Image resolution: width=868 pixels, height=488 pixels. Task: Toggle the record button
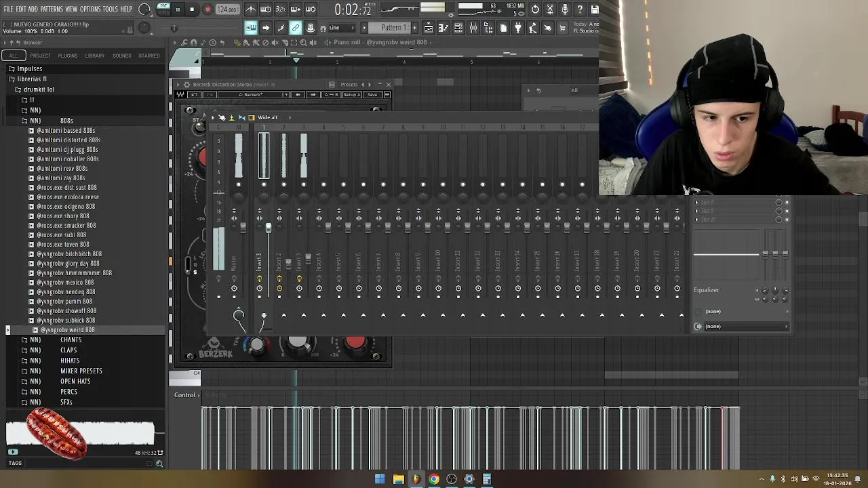pyautogui.click(x=208, y=9)
